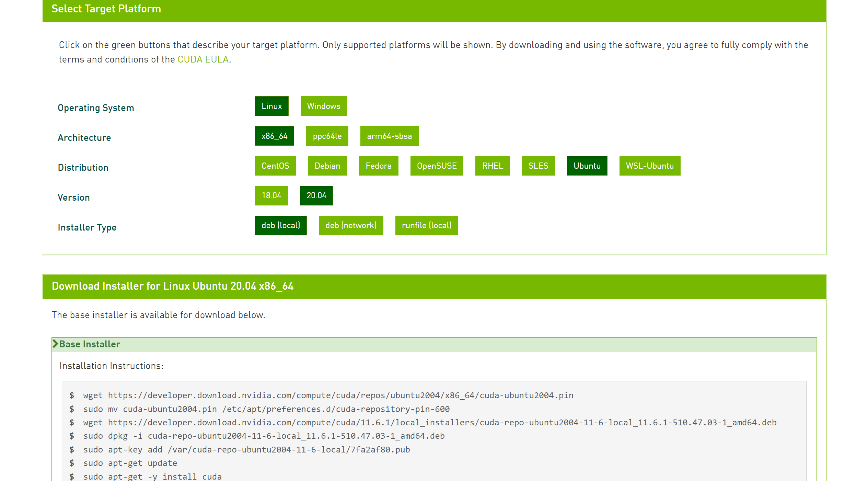
Task: Click the 'Installation Instructions:' text
Action: point(112,366)
